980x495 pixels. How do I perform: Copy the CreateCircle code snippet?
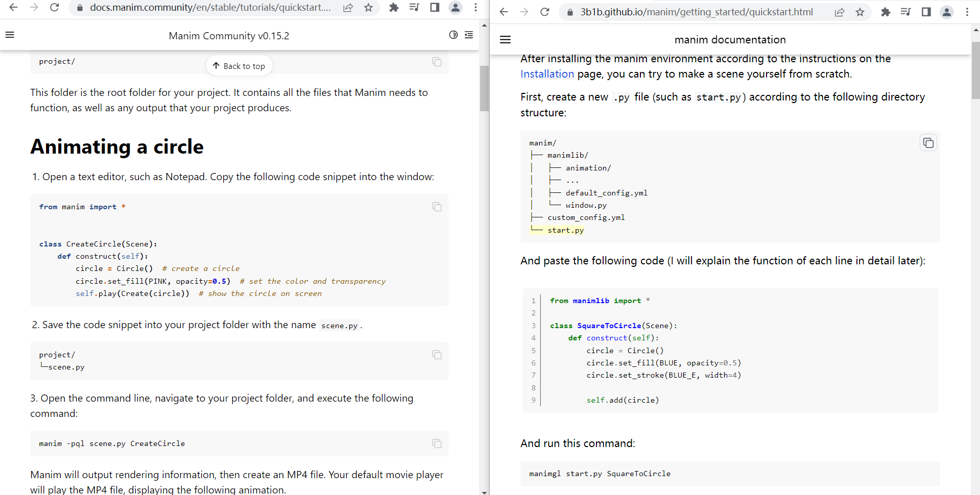coord(437,207)
